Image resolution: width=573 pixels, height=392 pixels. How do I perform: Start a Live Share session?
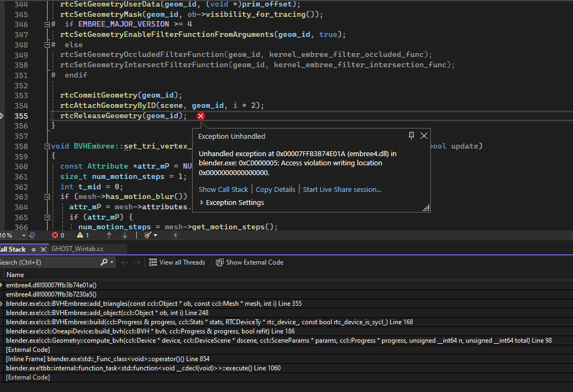[x=341, y=189]
